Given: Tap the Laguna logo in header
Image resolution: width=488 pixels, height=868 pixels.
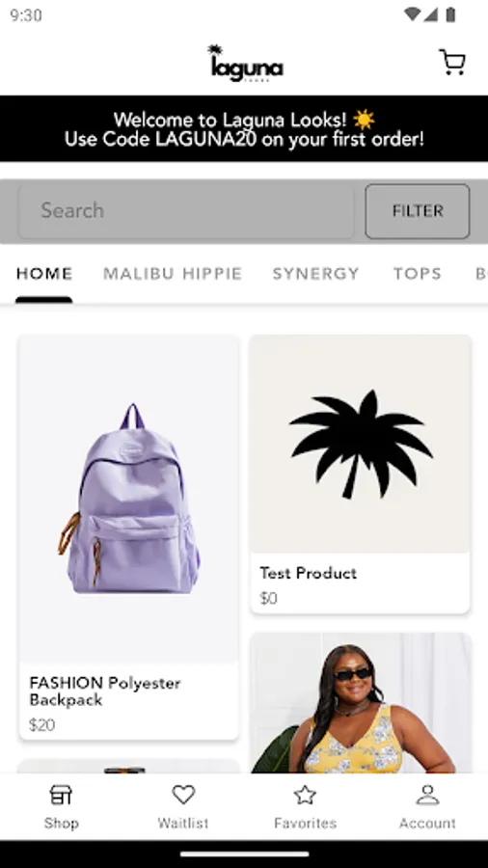Looking at the screenshot, I should (x=245, y=63).
